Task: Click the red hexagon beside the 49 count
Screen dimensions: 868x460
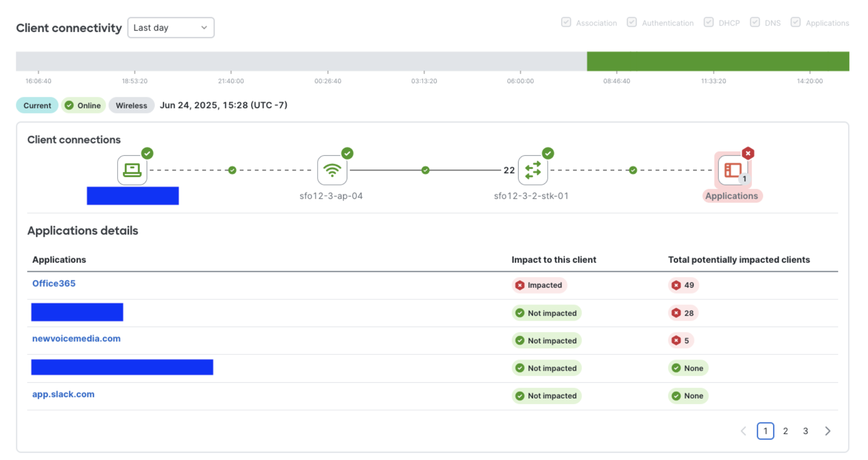Action: click(676, 285)
